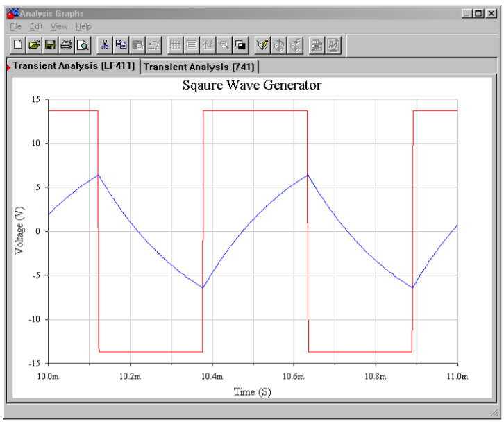This screenshot has height=424, width=504.
Task: Toggle the grid display icon
Action: click(x=176, y=45)
